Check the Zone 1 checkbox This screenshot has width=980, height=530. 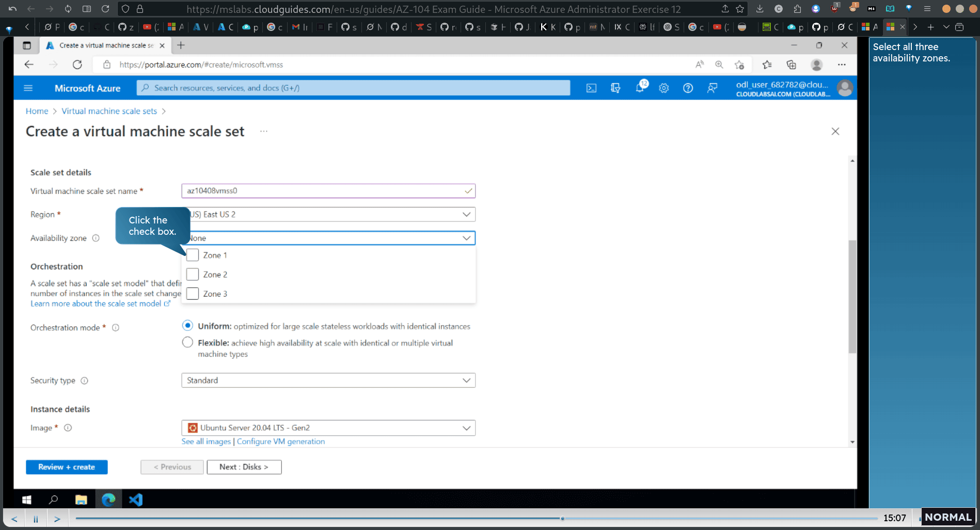click(193, 255)
